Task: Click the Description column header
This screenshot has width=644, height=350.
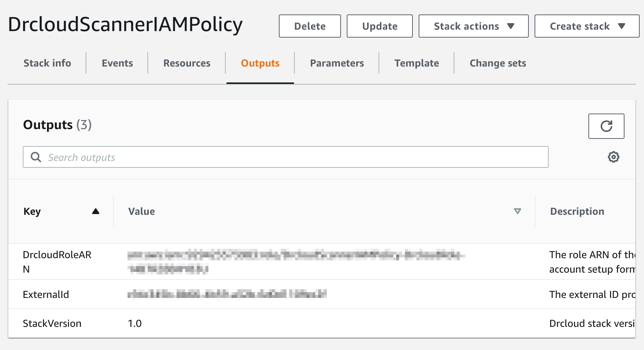Action: [577, 211]
